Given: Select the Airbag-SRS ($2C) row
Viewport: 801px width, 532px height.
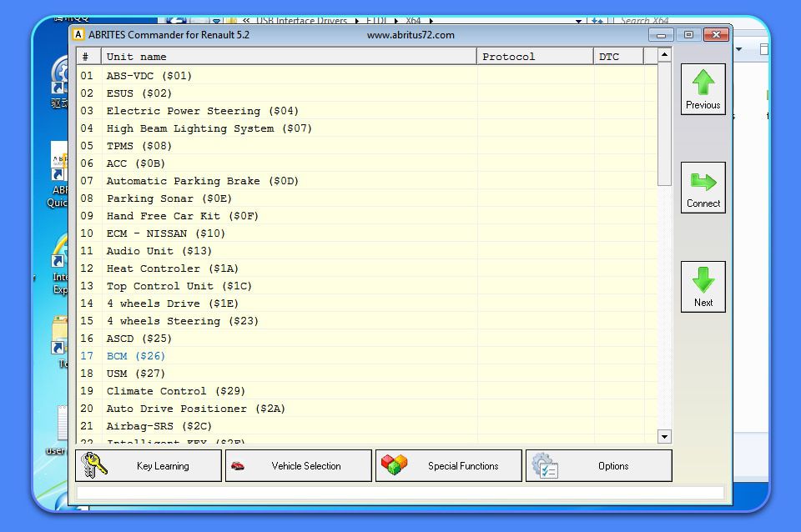Looking at the screenshot, I should pyautogui.click(x=159, y=426).
